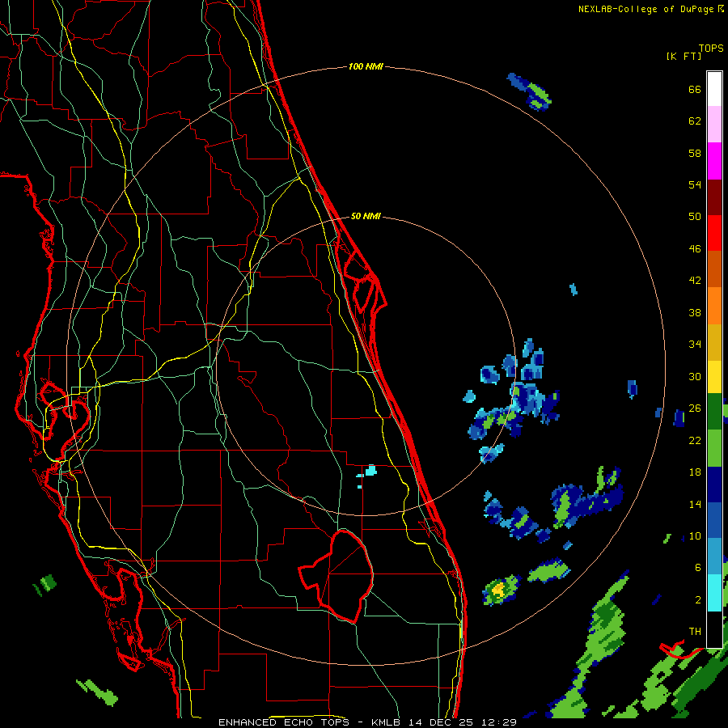Screen dimensions: 728x728
Task: Select the 58 value on the legend scale
Action: click(695, 153)
